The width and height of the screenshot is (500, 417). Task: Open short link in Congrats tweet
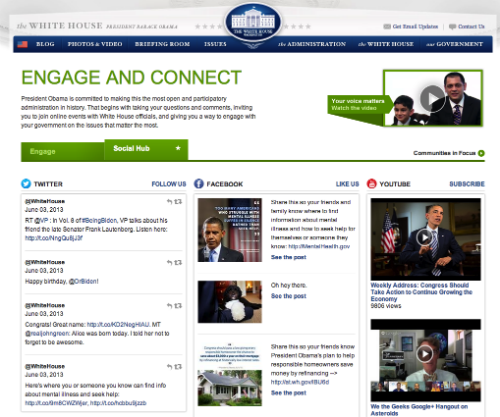(x=118, y=325)
